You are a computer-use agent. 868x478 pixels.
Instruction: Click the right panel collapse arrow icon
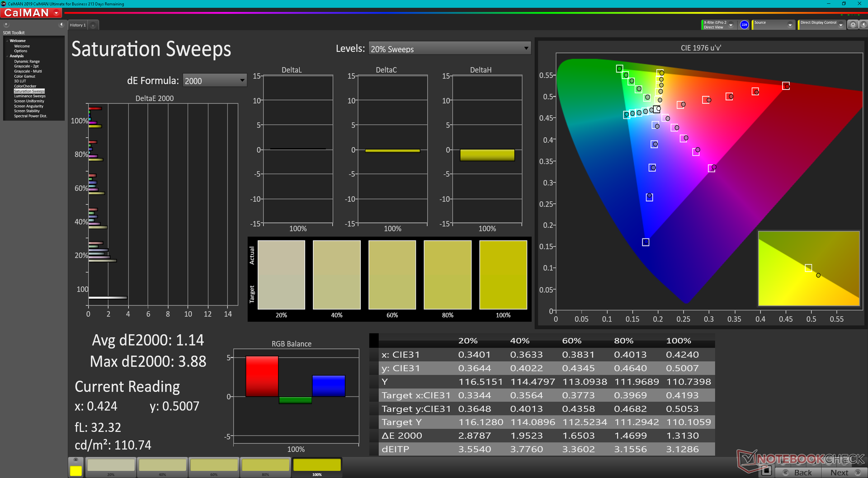863,25
